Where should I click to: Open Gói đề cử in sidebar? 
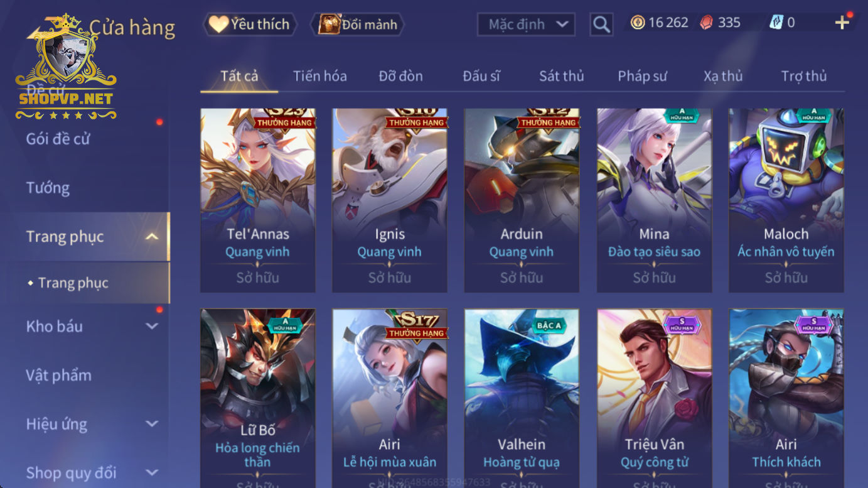[58, 139]
